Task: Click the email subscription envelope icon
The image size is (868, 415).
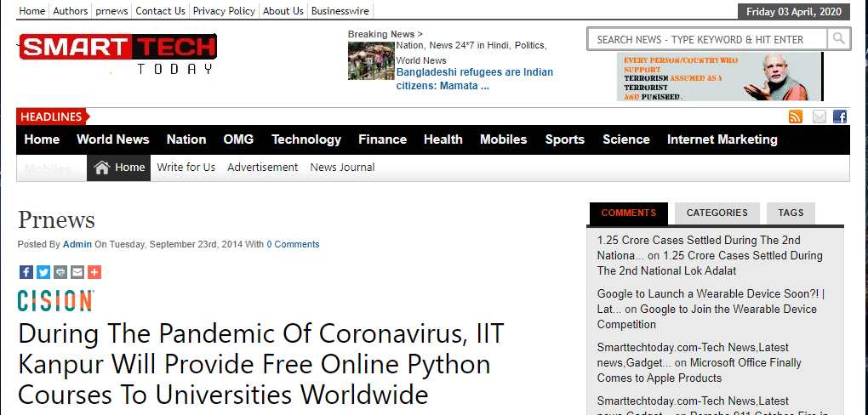Action: (819, 117)
